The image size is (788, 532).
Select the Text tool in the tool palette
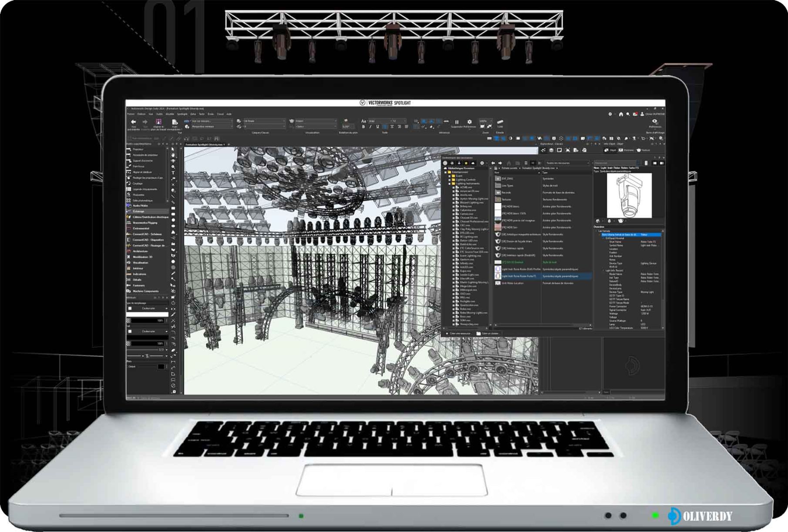172,171
